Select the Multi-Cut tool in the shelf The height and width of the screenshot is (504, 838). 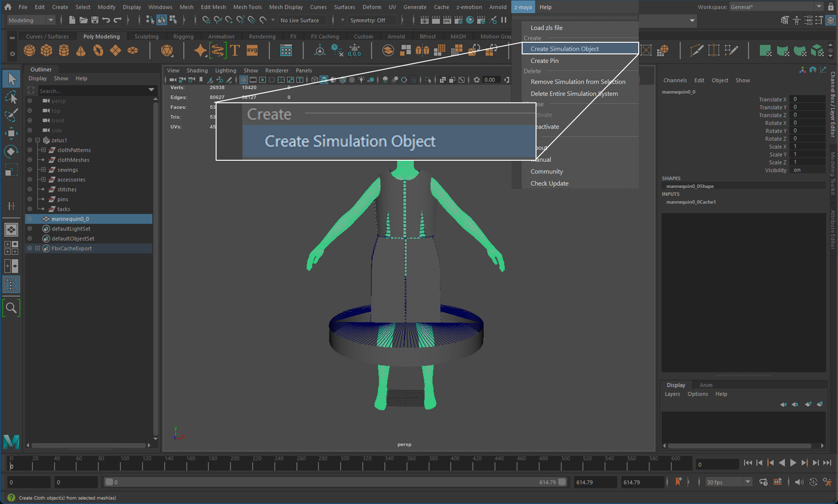[x=696, y=50]
